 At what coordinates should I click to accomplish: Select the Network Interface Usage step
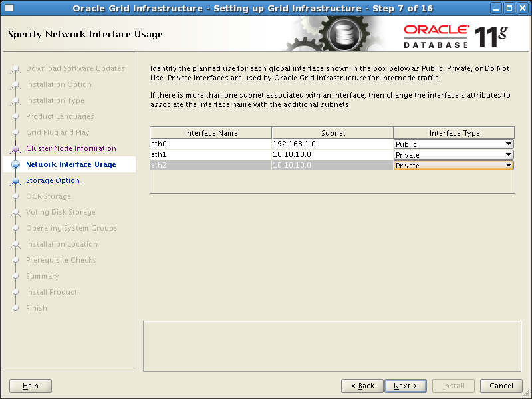(71, 164)
